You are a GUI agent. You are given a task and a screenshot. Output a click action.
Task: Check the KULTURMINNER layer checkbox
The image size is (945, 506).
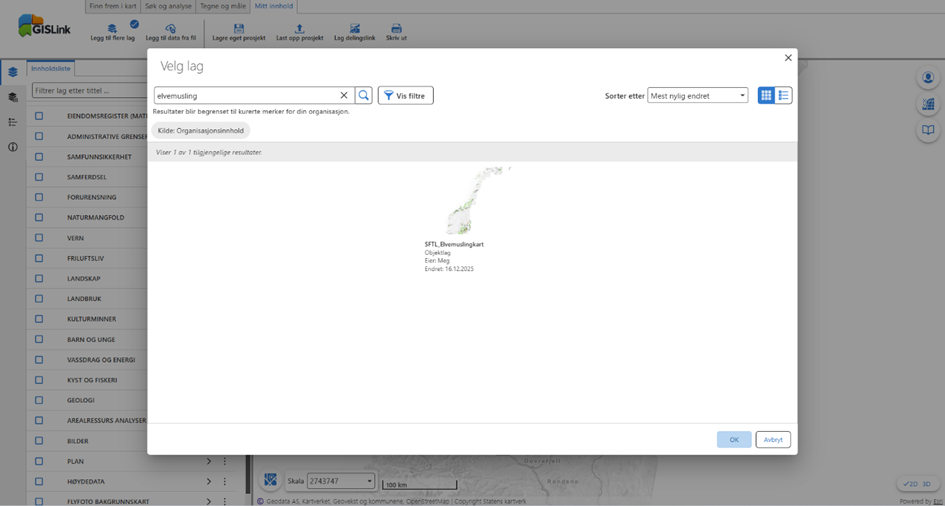click(x=39, y=319)
